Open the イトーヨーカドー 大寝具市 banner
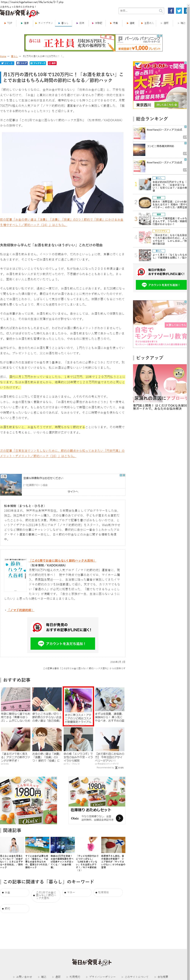Image resolution: width=190 pixels, height=980 pixels. pyautogui.click(x=160, y=85)
